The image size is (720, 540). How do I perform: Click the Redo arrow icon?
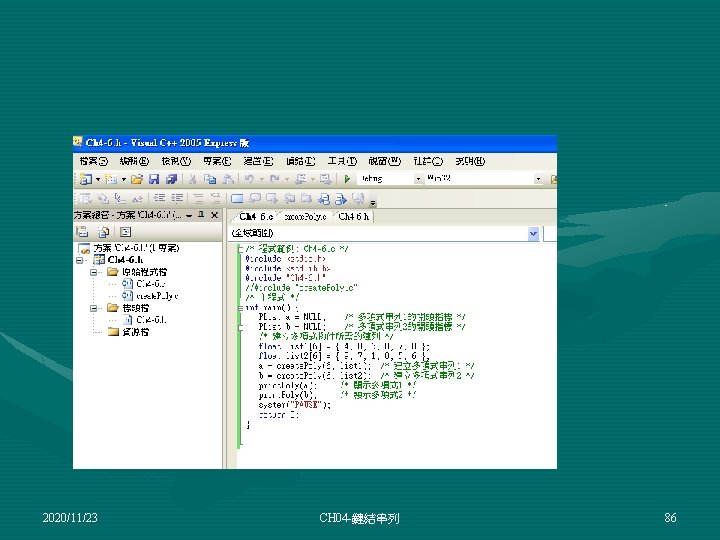pos(275,179)
